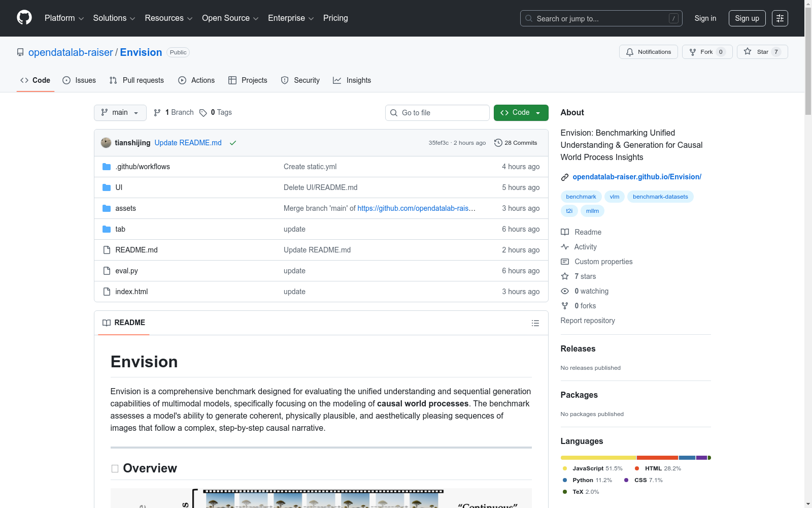812x508 pixels.
Task: Expand the Platform menu
Action: coord(64,18)
